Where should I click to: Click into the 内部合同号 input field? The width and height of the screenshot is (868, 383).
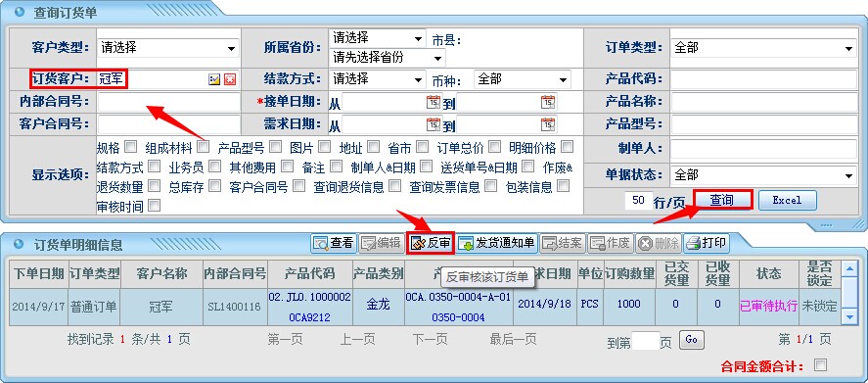(x=169, y=102)
